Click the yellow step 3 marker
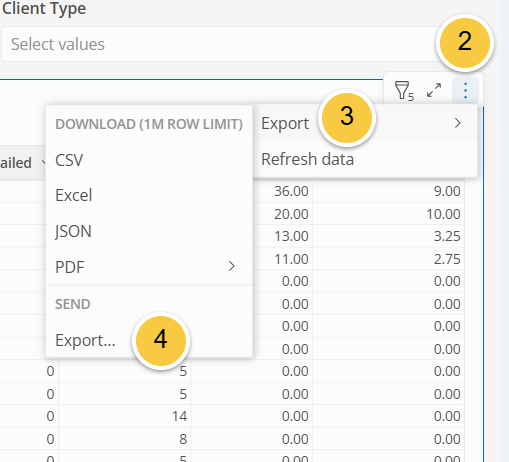The height and width of the screenshot is (462, 509). point(347,118)
